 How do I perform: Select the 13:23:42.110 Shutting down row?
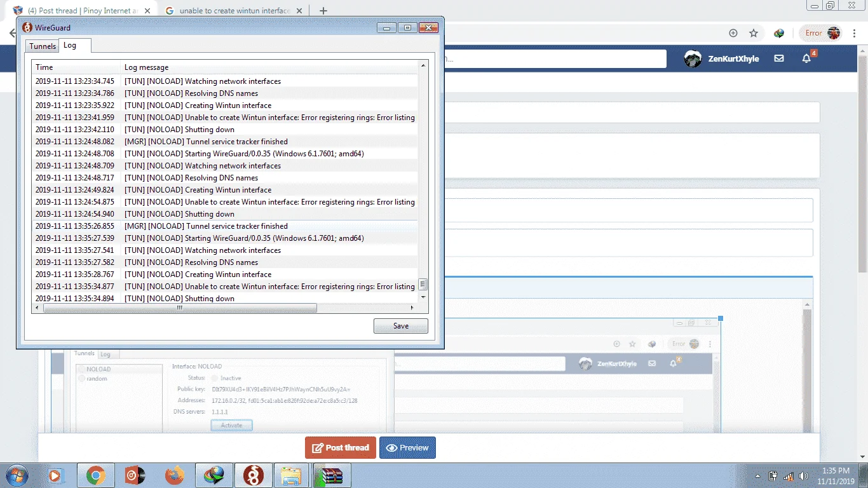[x=225, y=130]
